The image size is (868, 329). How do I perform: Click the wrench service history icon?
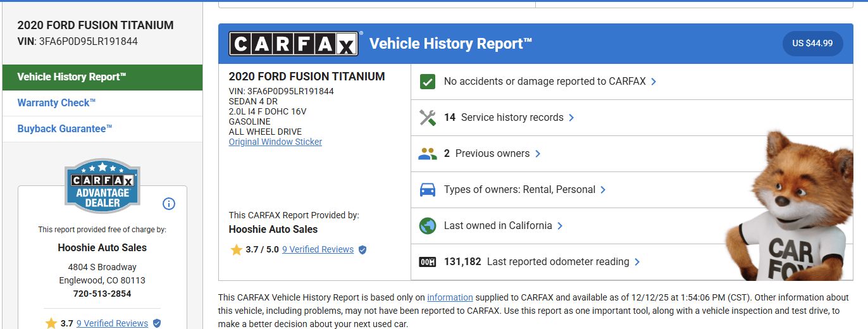(428, 118)
